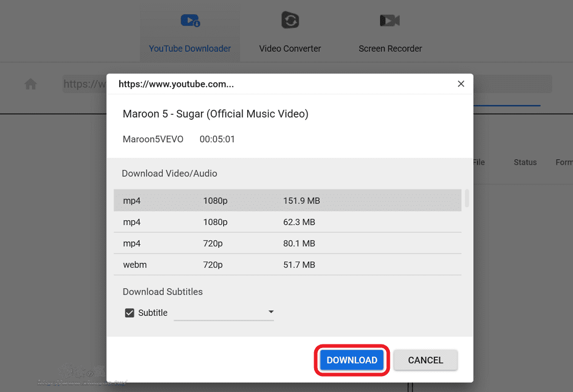Click the 51.7 MB size cell
Screen dimensions: 573x392
pyautogui.click(x=299, y=265)
